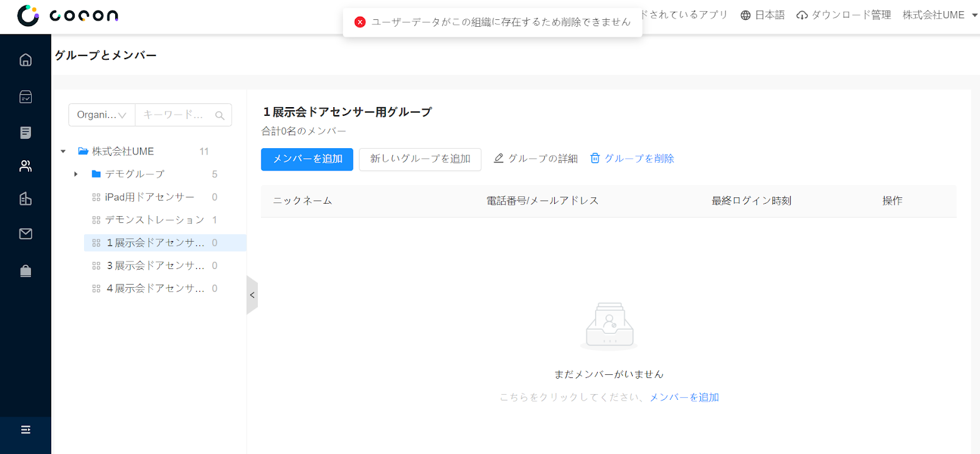Open the mail envelope sidebar icon
980x454 pixels.
(26, 234)
